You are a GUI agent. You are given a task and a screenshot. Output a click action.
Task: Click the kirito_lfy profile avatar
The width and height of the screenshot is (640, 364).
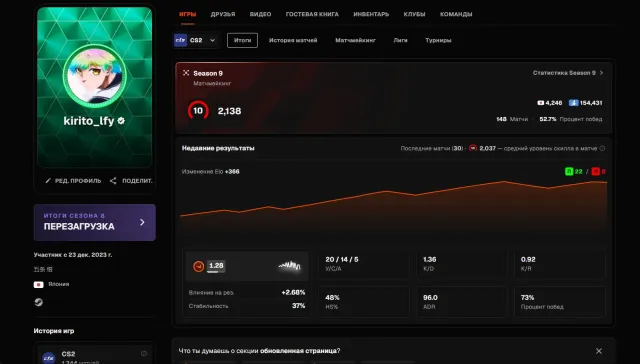tap(95, 76)
